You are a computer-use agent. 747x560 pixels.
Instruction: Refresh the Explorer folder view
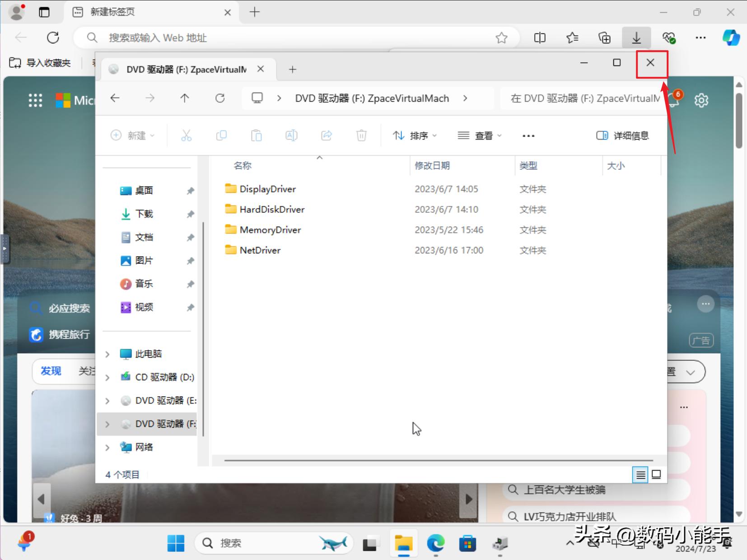[220, 98]
